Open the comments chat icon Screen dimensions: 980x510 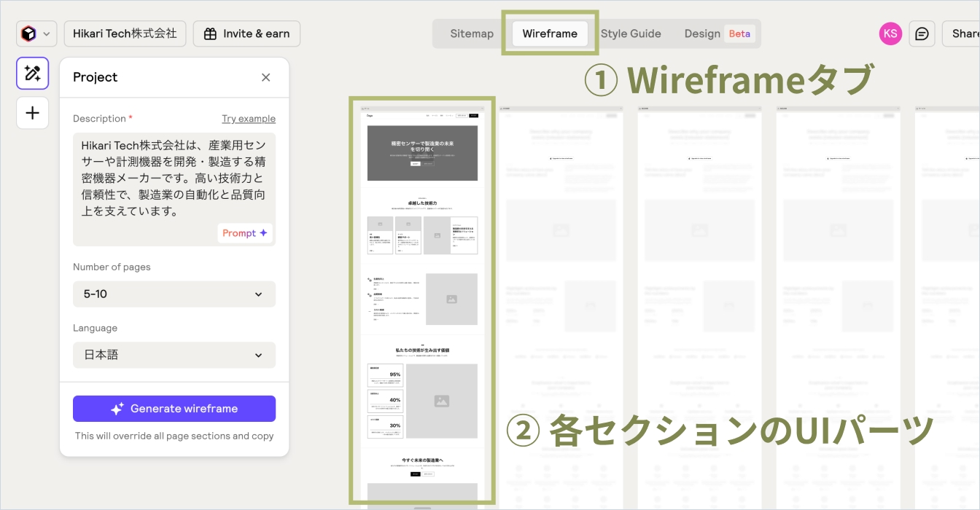922,34
